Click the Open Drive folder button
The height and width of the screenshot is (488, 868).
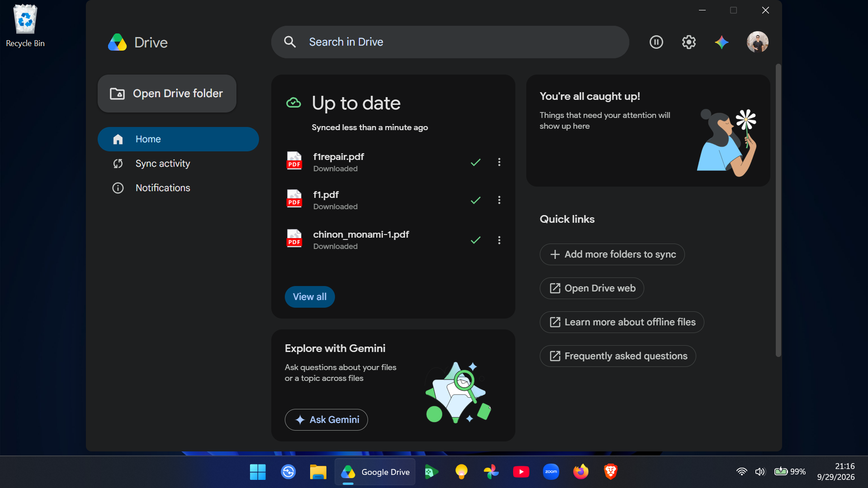[x=167, y=94]
